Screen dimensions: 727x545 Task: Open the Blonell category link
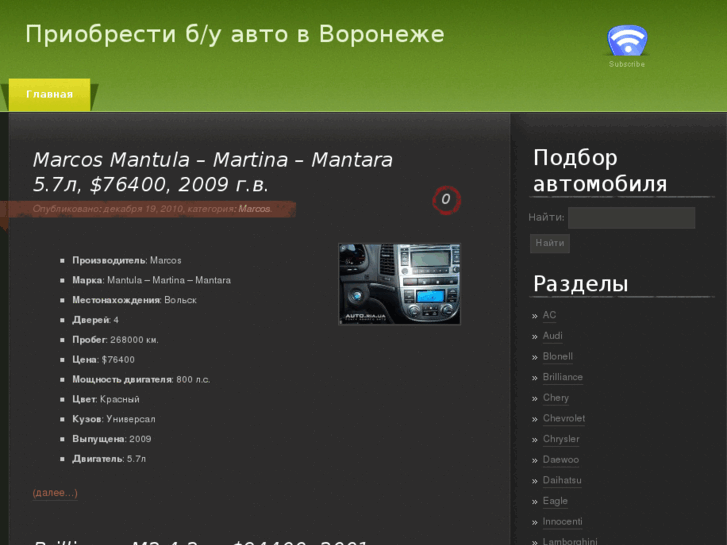tap(558, 356)
